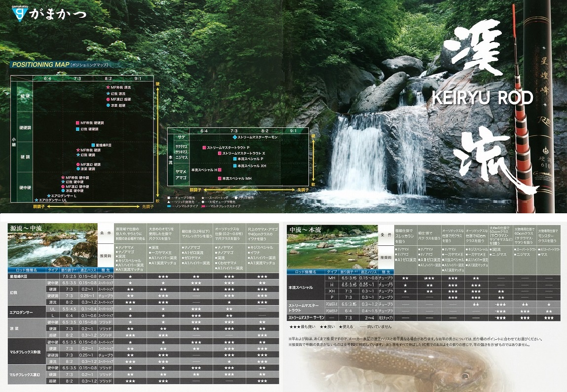Click the マルチフレックス凛幻 rod name cell

point(27,374)
